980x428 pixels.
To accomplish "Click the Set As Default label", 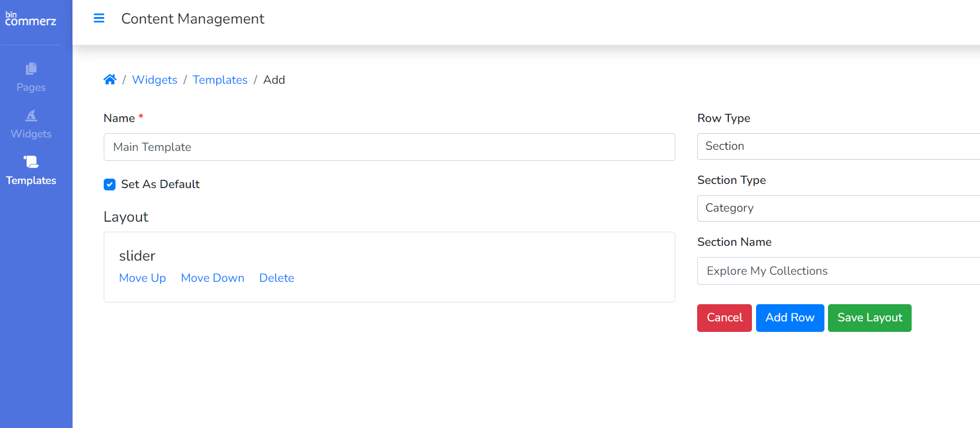I will point(160,185).
